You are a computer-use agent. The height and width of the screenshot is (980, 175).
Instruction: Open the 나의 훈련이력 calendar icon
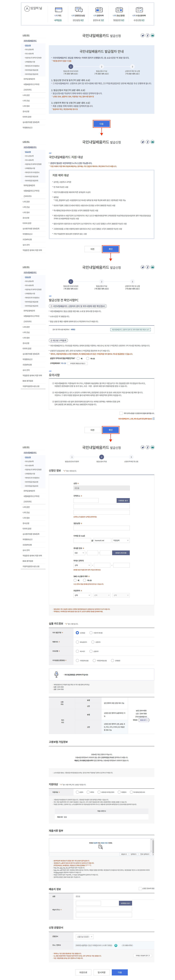coord(99,10)
